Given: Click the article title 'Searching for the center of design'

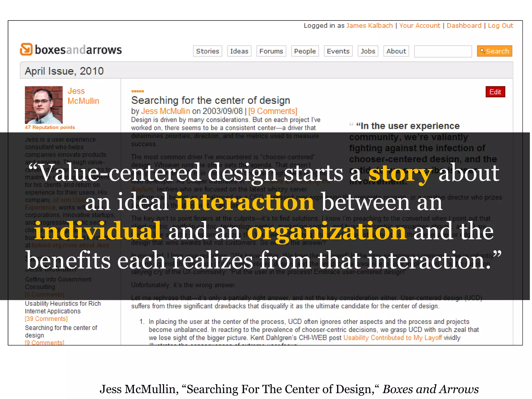Looking at the screenshot, I should point(211,100).
